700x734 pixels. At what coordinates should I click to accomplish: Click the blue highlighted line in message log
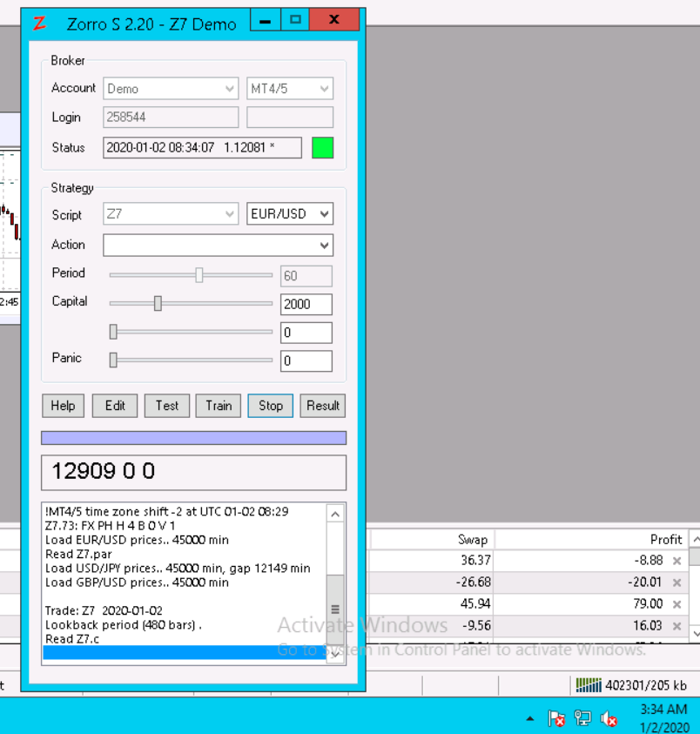(x=185, y=652)
